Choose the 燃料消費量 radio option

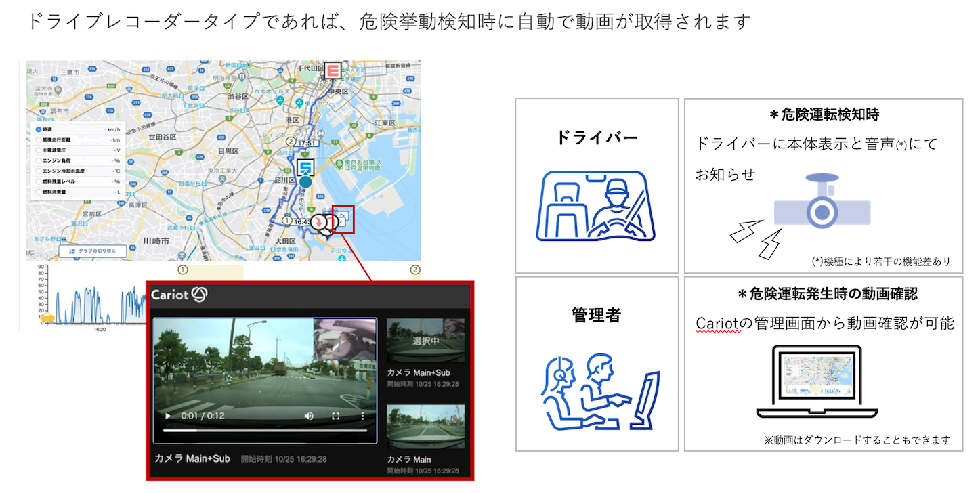(x=39, y=192)
